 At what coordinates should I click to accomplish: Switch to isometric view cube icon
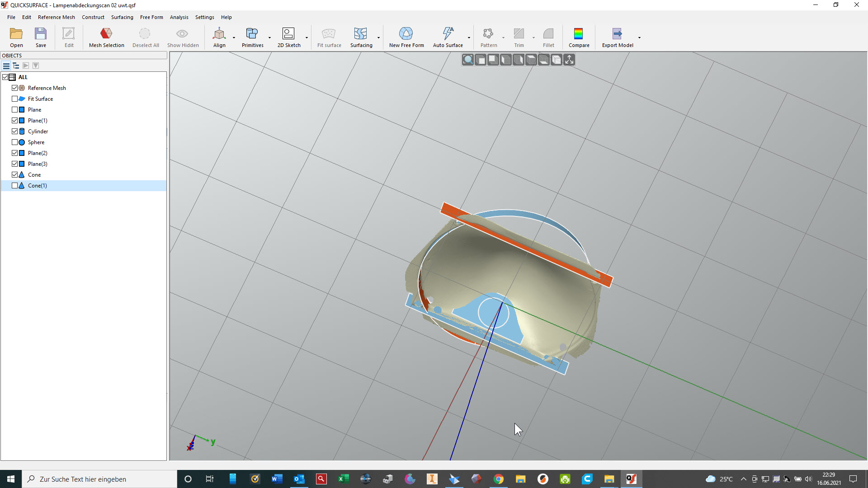point(557,60)
